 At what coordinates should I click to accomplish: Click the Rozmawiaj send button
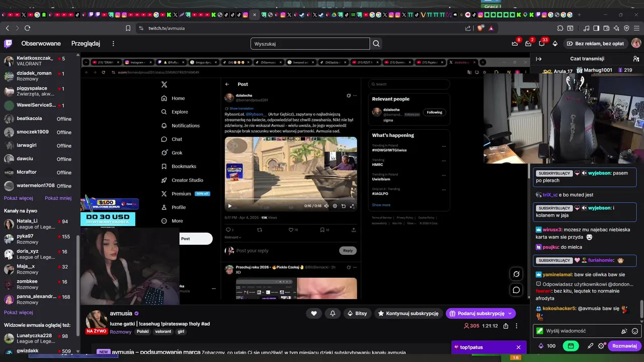(x=624, y=346)
